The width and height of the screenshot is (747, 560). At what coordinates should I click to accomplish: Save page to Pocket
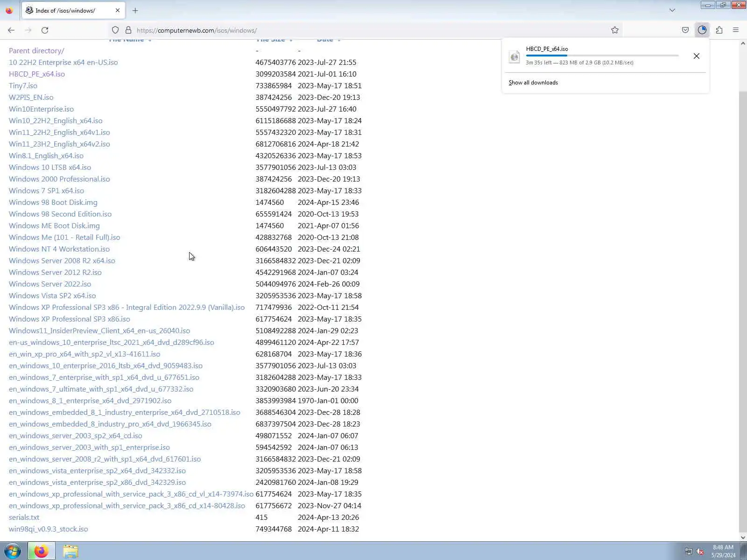click(x=685, y=30)
